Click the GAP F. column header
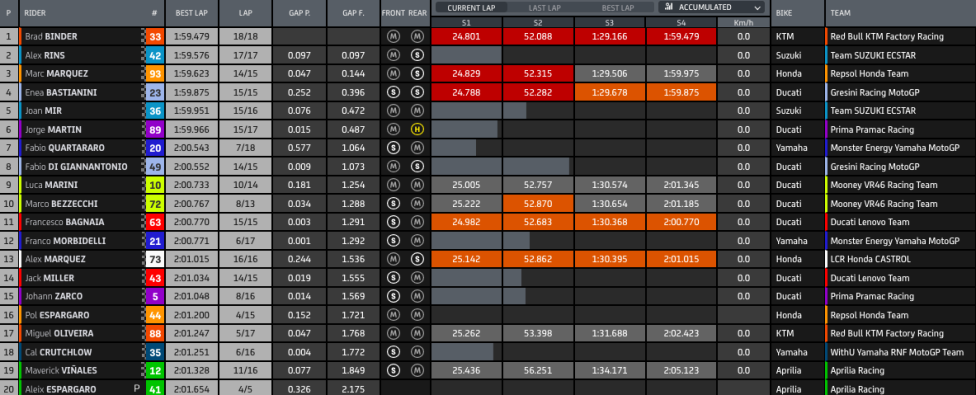Viewport: 976px width, 395px height. [x=354, y=12]
